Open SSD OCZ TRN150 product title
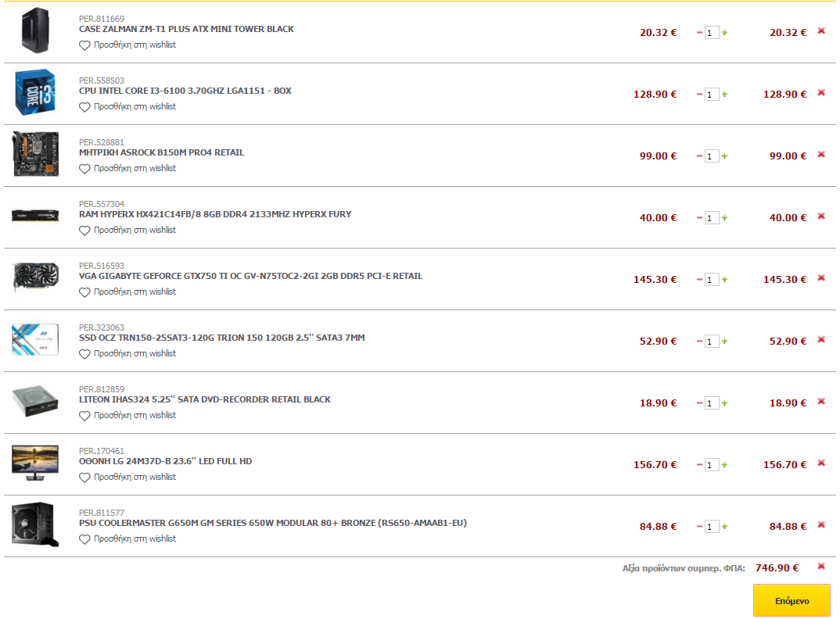 [x=222, y=338]
